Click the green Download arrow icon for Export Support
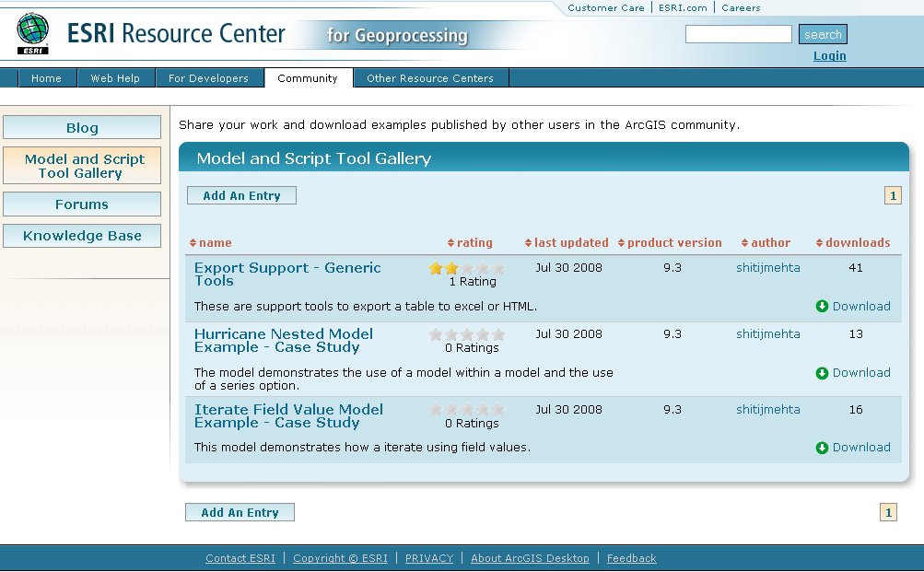924x572 pixels. (822, 307)
